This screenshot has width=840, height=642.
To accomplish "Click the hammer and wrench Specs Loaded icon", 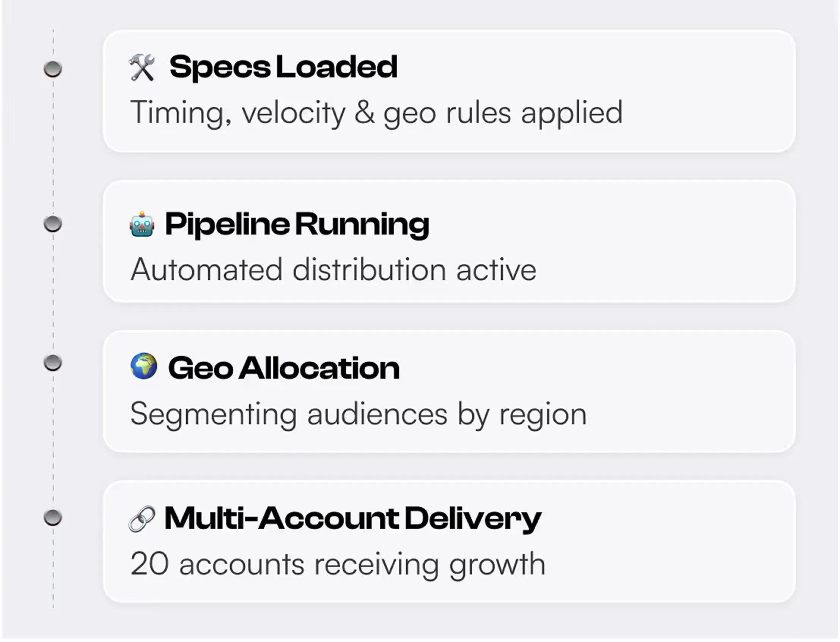I will tap(143, 67).
